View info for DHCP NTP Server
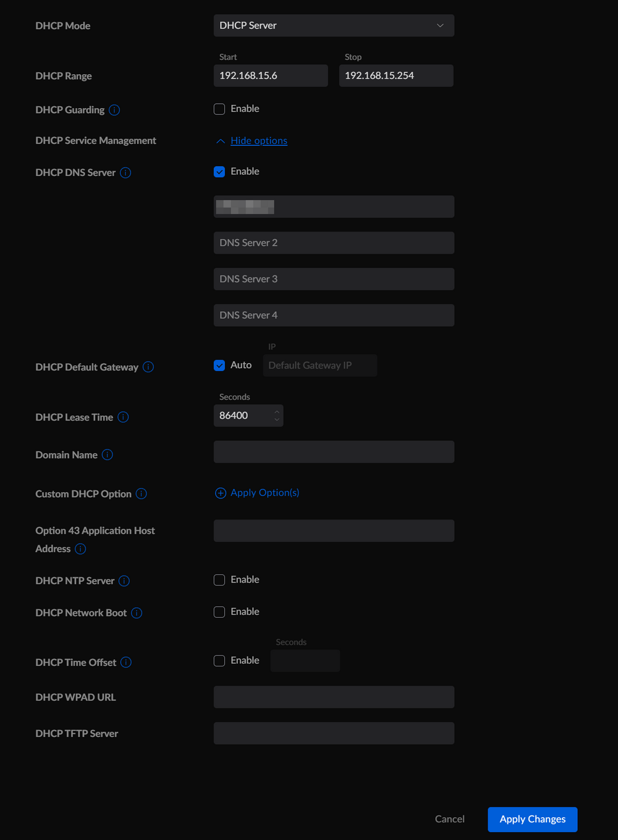The width and height of the screenshot is (618, 840). point(124,581)
